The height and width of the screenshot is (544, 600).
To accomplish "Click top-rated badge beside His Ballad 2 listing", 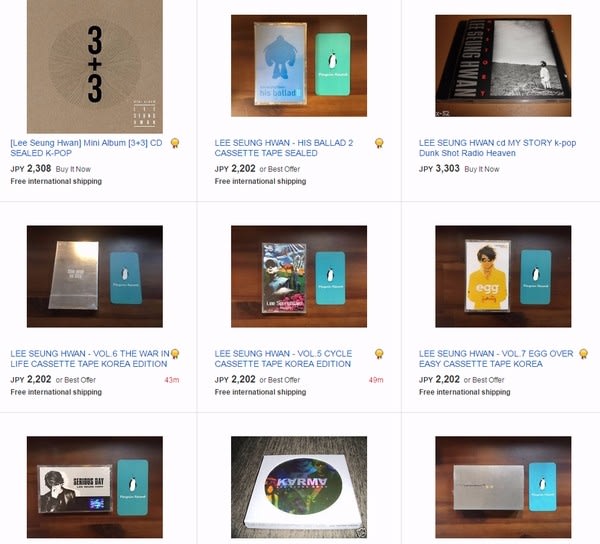I will 379,143.
